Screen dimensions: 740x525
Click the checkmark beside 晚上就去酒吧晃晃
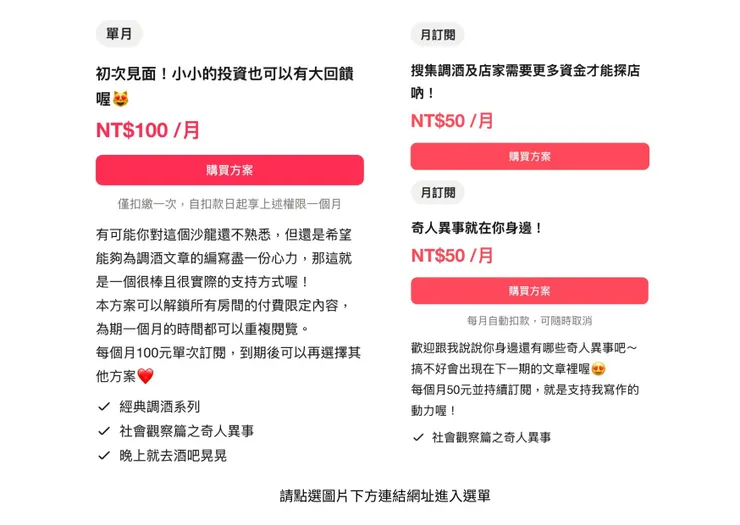tap(104, 456)
